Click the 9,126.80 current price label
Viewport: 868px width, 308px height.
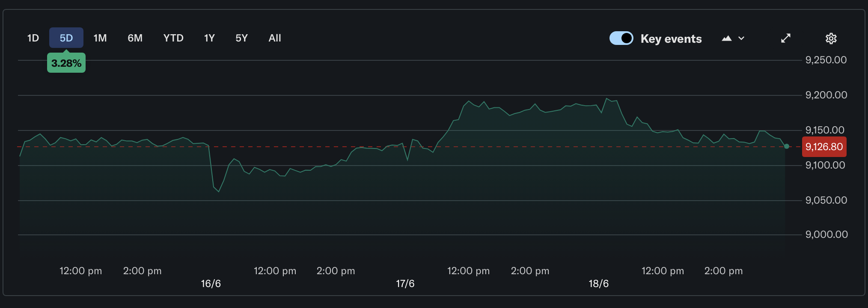[x=824, y=147]
